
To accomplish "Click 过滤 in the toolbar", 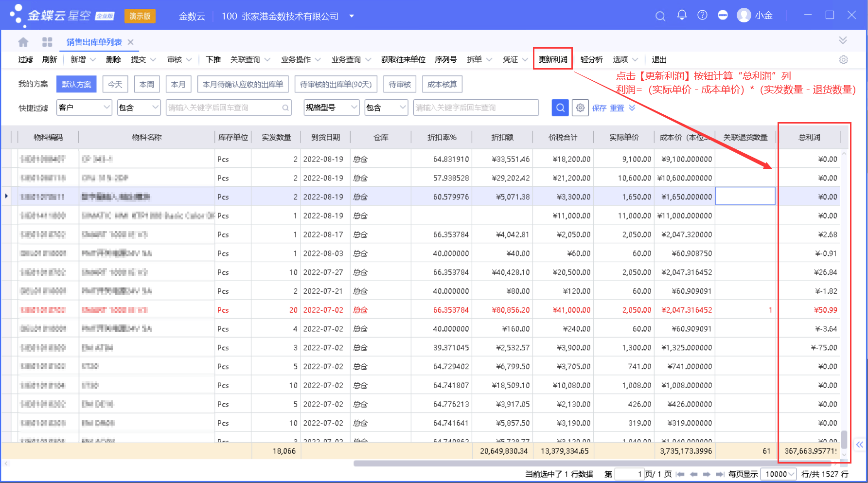I will [26, 59].
